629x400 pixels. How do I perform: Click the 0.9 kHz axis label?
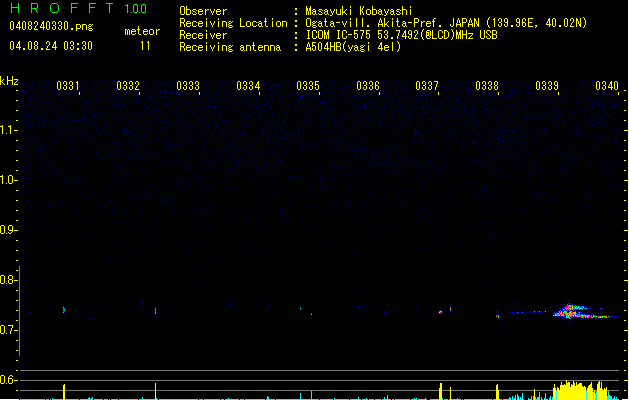(8, 230)
